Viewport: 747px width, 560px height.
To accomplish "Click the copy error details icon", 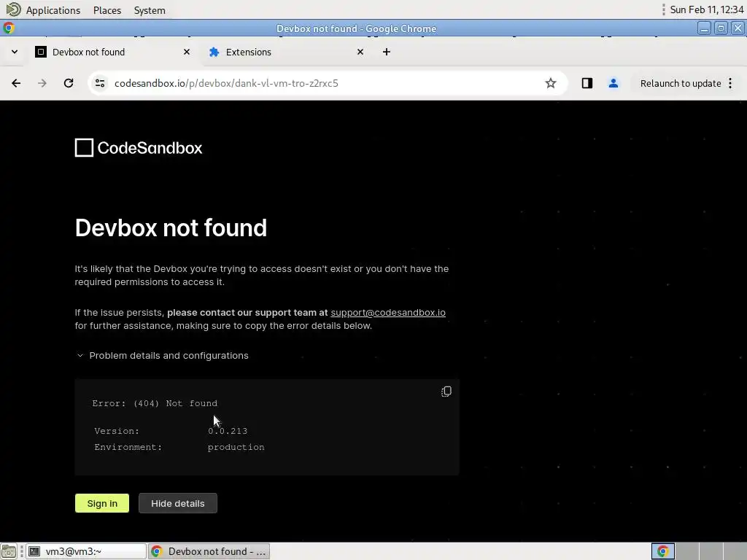I will pyautogui.click(x=446, y=392).
